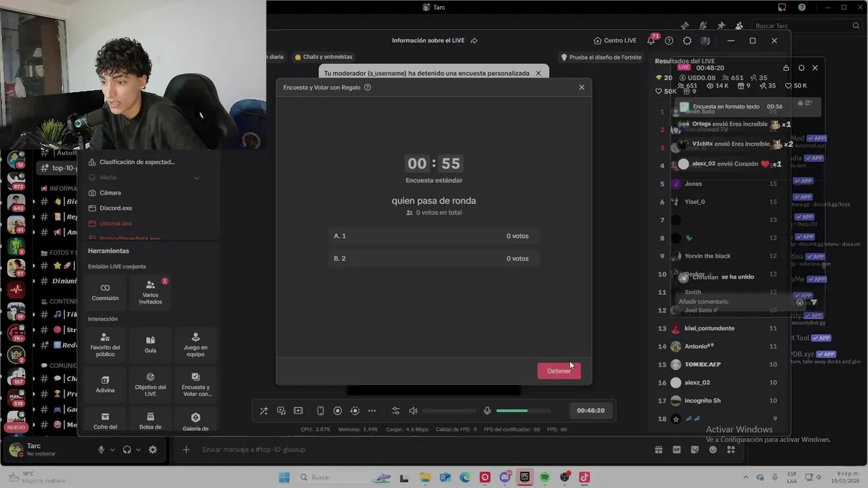Close the Encuesta y Votar con Regalo dialog
Image resolution: width=868 pixels, height=488 pixels.
pos(581,87)
